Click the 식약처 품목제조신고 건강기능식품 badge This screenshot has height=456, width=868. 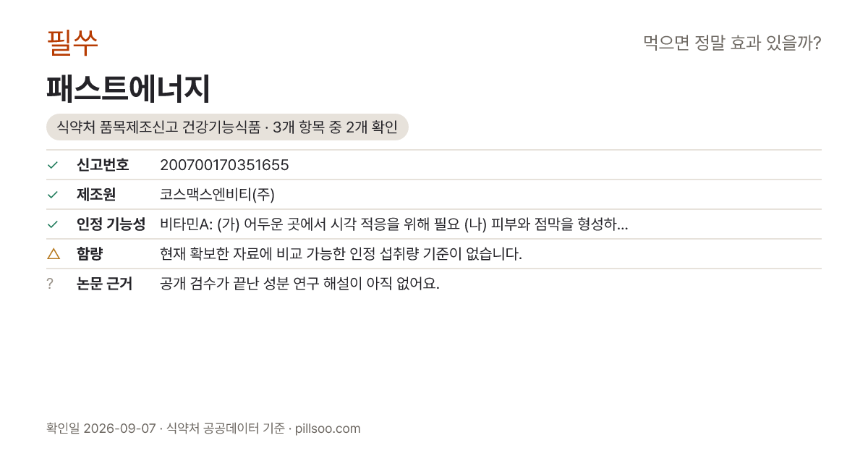[x=227, y=127]
